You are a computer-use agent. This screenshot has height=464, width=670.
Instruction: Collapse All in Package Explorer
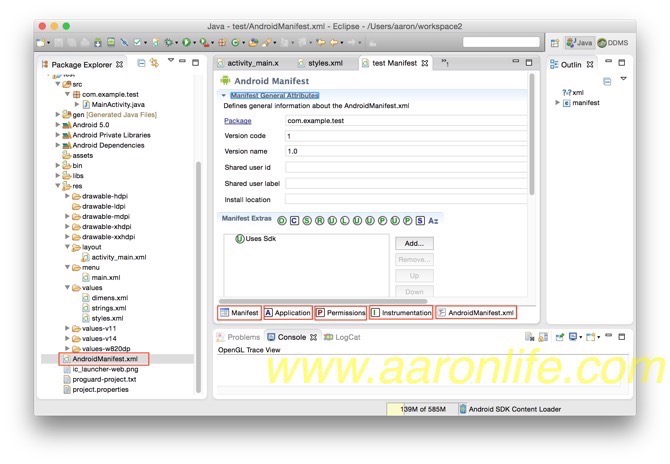point(141,63)
